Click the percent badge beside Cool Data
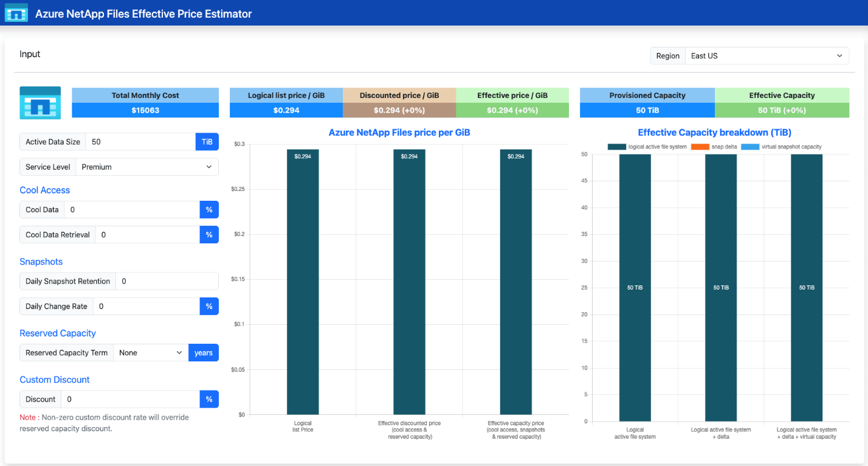The width and height of the screenshot is (868, 466). point(209,209)
